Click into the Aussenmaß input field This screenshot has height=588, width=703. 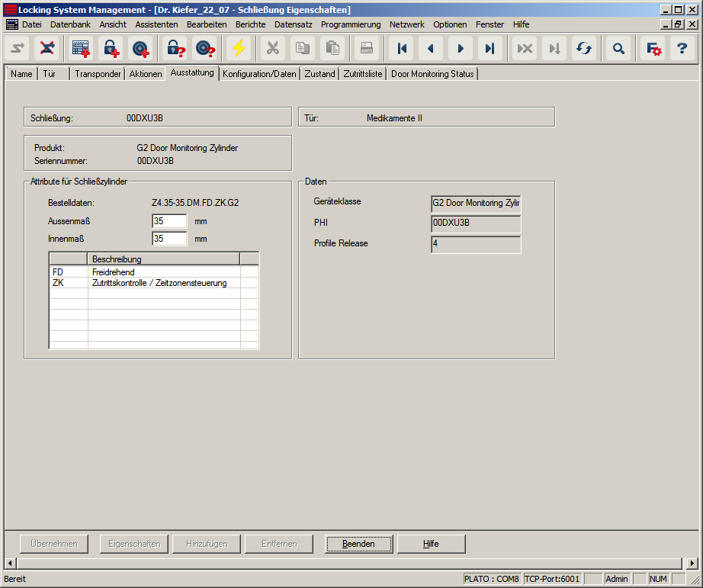[169, 221]
